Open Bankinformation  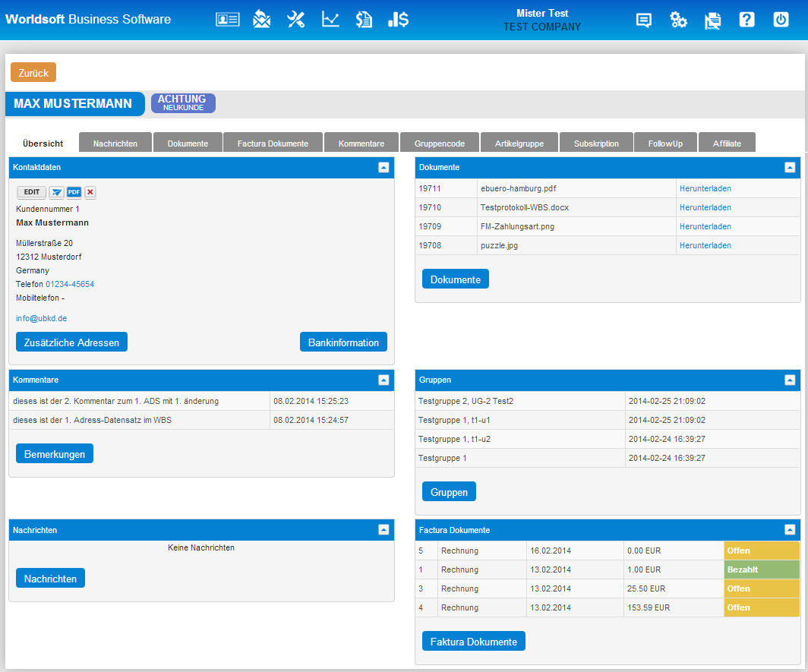[x=343, y=342]
